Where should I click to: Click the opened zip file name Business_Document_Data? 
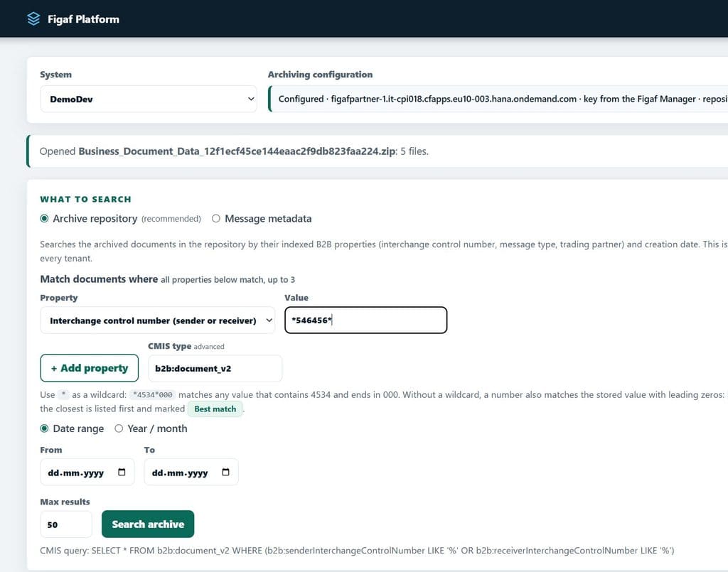[x=237, y=151]
